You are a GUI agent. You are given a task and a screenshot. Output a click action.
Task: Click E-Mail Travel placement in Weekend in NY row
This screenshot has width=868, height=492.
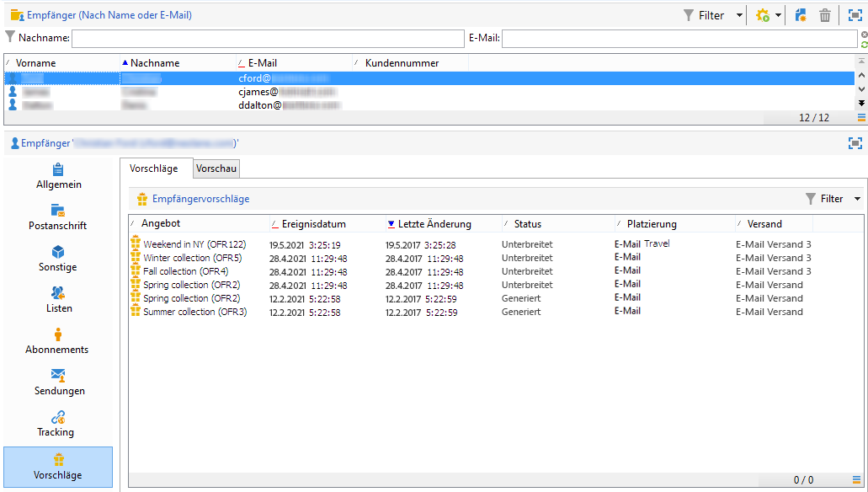point(642,243)
